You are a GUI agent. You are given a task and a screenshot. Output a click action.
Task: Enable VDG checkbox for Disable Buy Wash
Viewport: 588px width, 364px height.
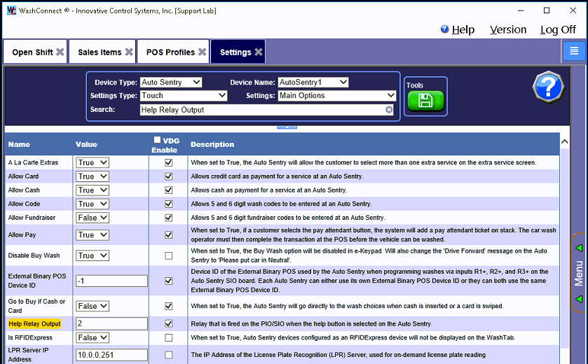pos(168,255)
